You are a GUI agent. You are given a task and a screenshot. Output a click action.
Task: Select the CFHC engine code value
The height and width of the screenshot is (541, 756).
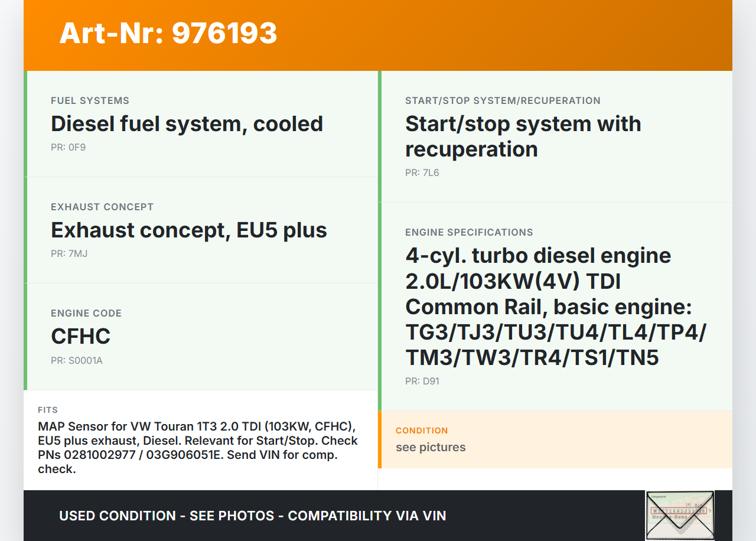[x=81, y=337]
